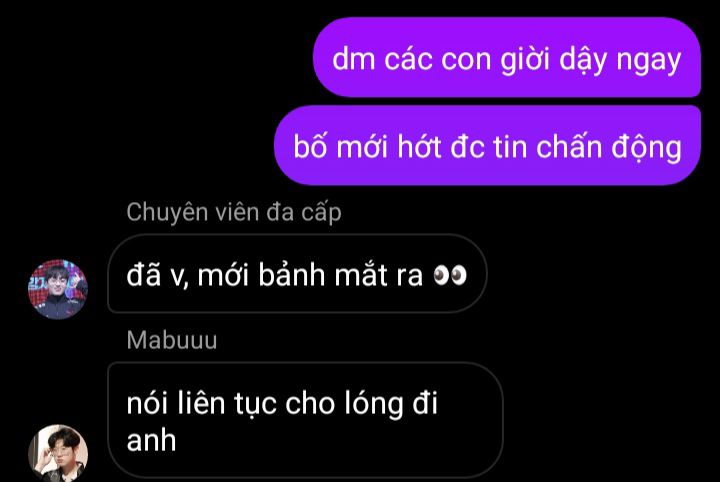Select the "nói liên tục cho lóng đi anh" message
The height and width of the screenshot is (482, 720).
[x=305, y=420]
